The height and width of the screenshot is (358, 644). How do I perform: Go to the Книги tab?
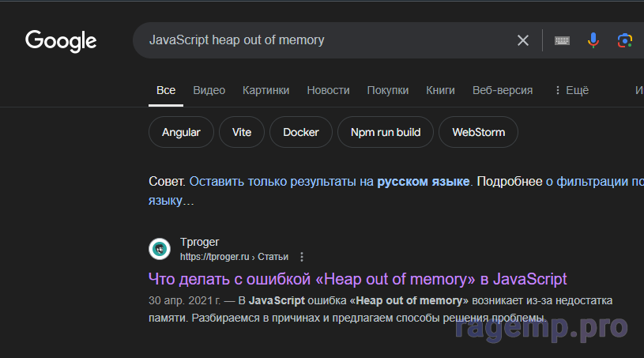coord(440,90)
